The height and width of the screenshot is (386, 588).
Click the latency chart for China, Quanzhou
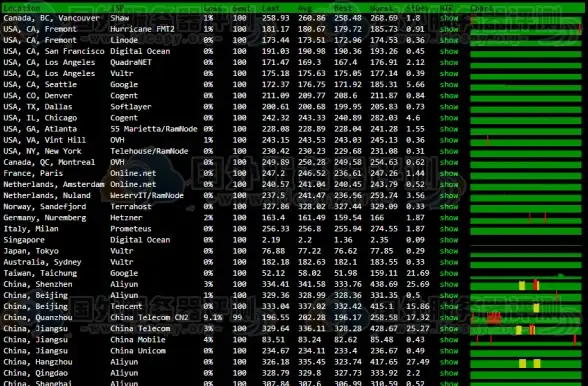[526, 318]
